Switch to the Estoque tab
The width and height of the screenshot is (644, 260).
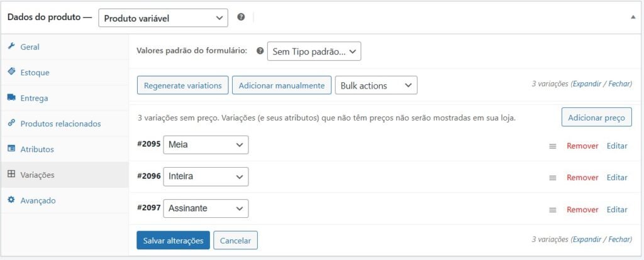[35, 72]
